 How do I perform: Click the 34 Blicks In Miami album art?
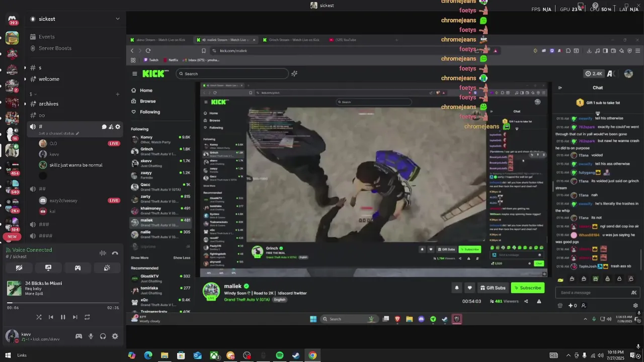tap(14, 288)
